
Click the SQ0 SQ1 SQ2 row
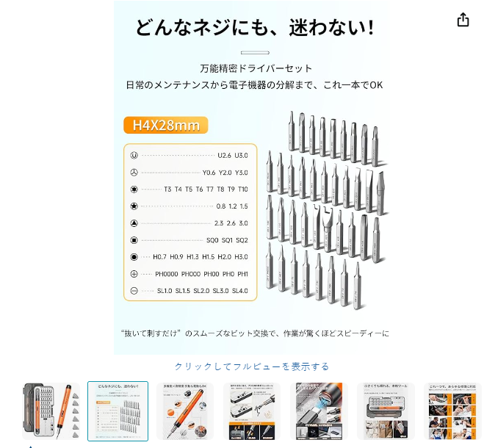pos(189,240)
